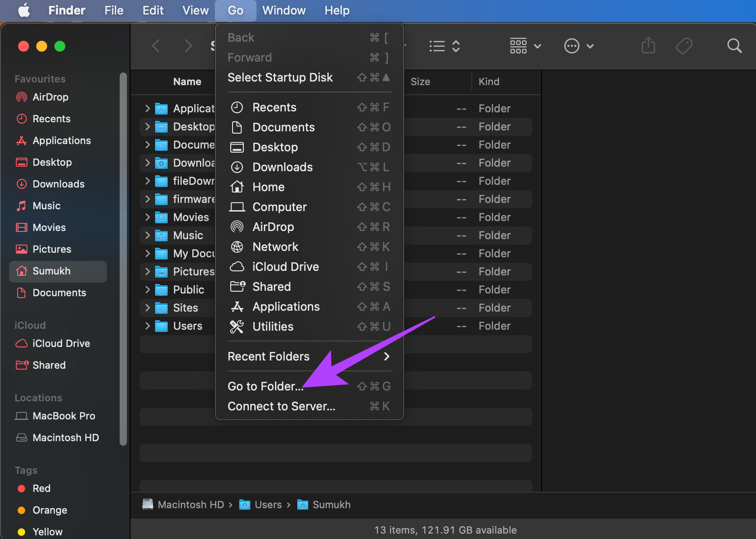This screenshot has width=756, height=539.
Task: Choose AirDrop from the Go menu
Action: [309, 227]
